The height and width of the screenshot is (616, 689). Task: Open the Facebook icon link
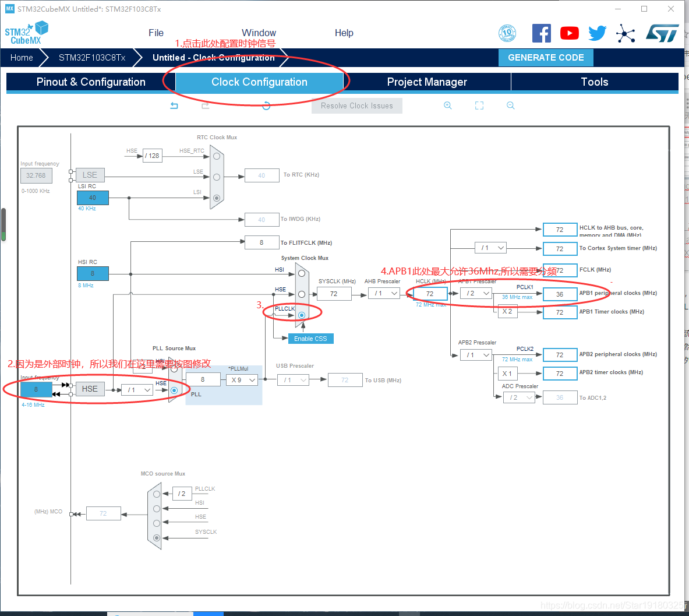(542, 33)
